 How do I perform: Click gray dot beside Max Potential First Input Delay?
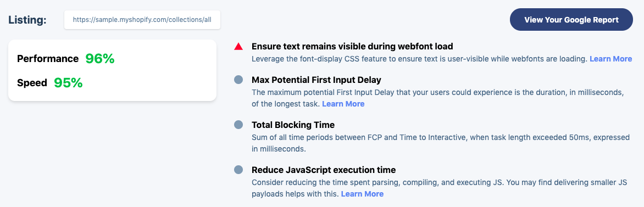pyautogui.click(x=238, y=80)
